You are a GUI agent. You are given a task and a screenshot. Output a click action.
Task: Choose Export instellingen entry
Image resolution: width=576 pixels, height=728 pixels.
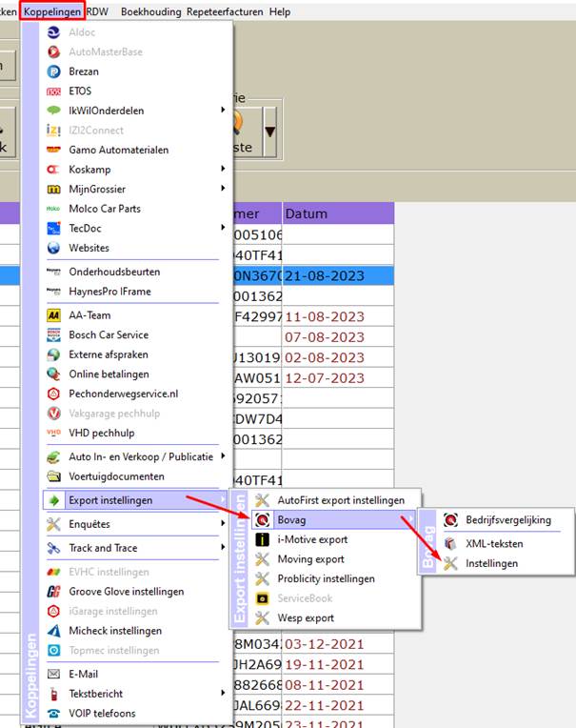[x=136, y=500]
